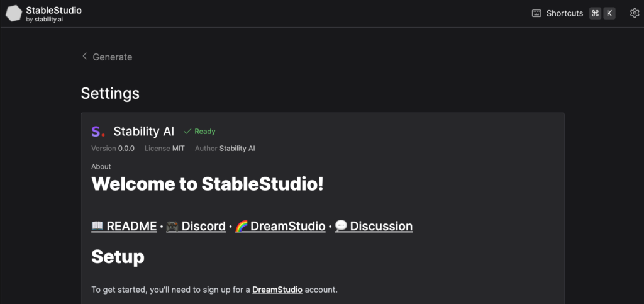Click the command key shortcut badge
Screen dimensions: 644x304
(x=595, y=13)
